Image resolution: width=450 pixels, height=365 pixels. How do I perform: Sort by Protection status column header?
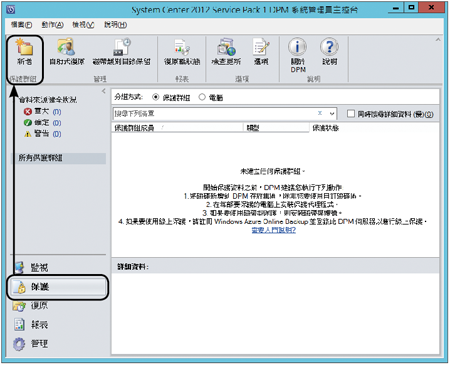click(x=374, y=128)
